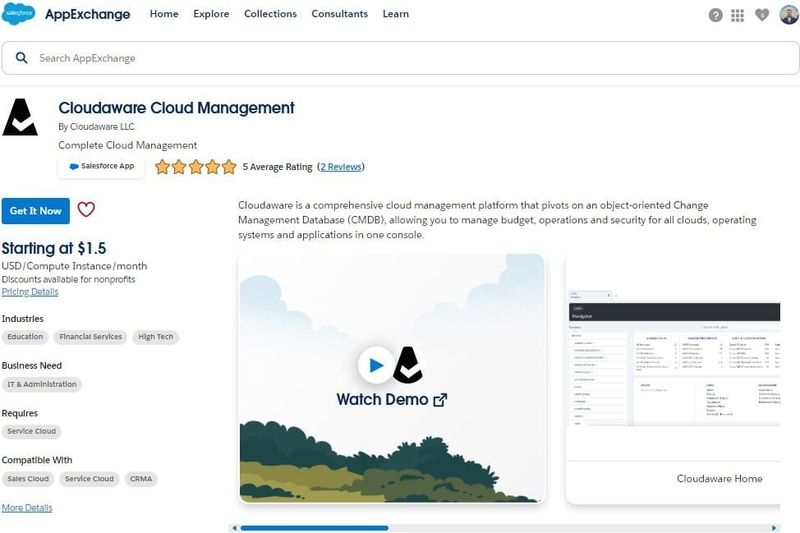Viewport: 800px width, 533px height.
Task: Click the Salesforce App badge
Action: (x=102, y=166)
